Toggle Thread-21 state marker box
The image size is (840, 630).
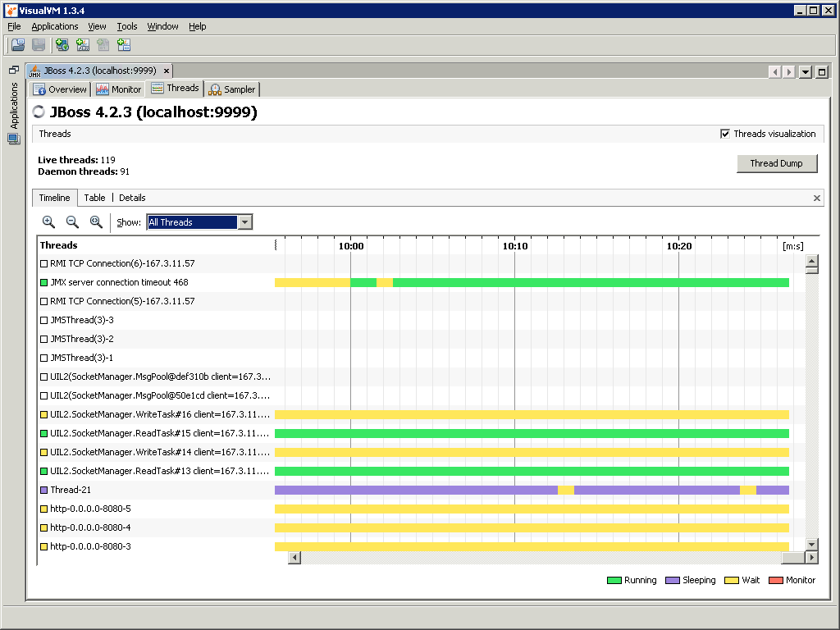point(44,491)
